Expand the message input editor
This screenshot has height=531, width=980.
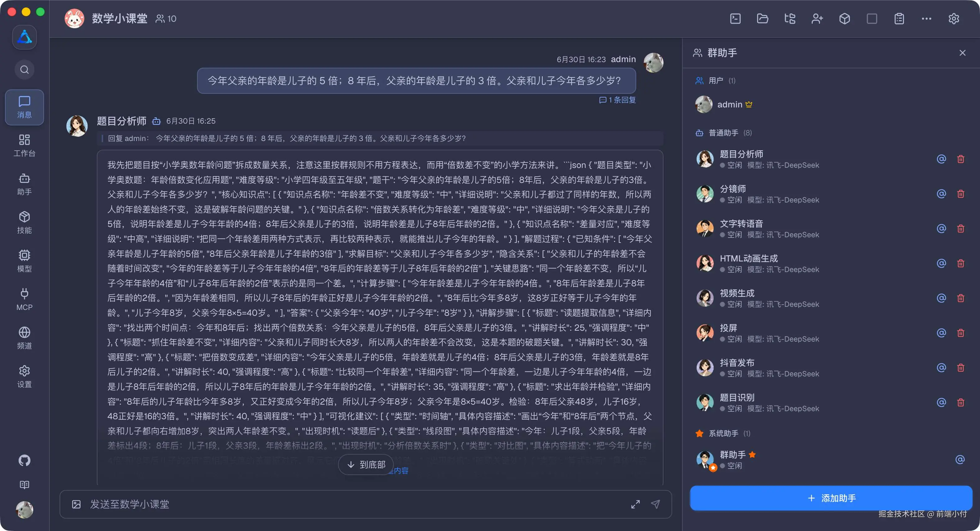pyautogui.click(x=635, y=504)
